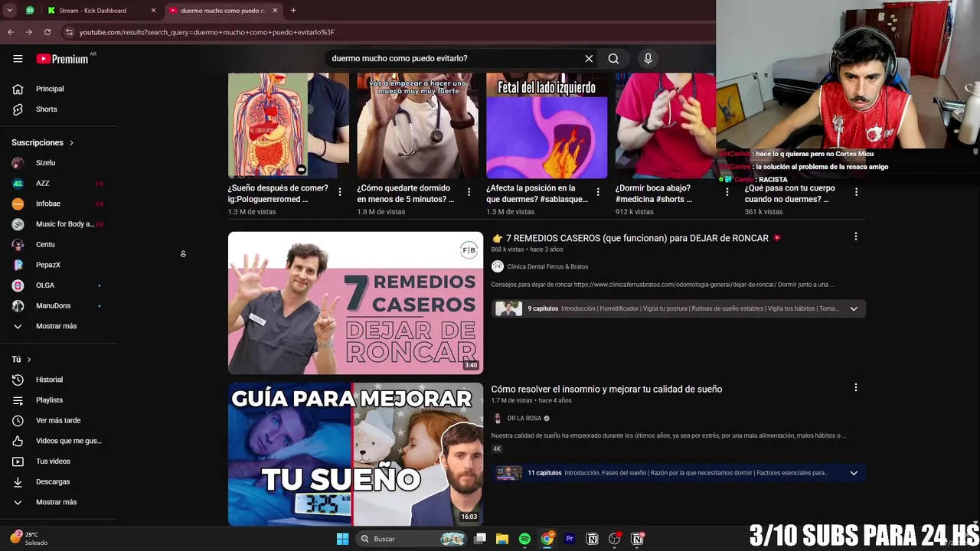Screen dimensions: 980x551
Task: Go to the YouTube Premium home logo
Action: coord(63,59)
